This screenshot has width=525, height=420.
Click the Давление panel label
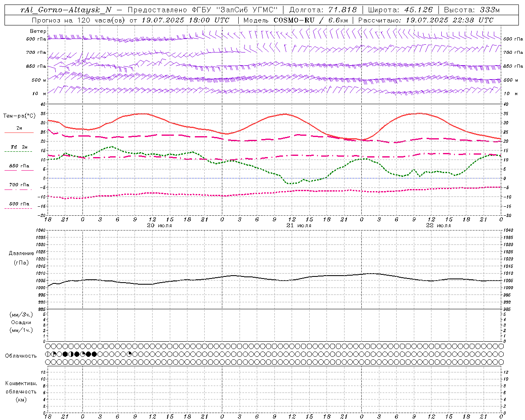point(21,253)
